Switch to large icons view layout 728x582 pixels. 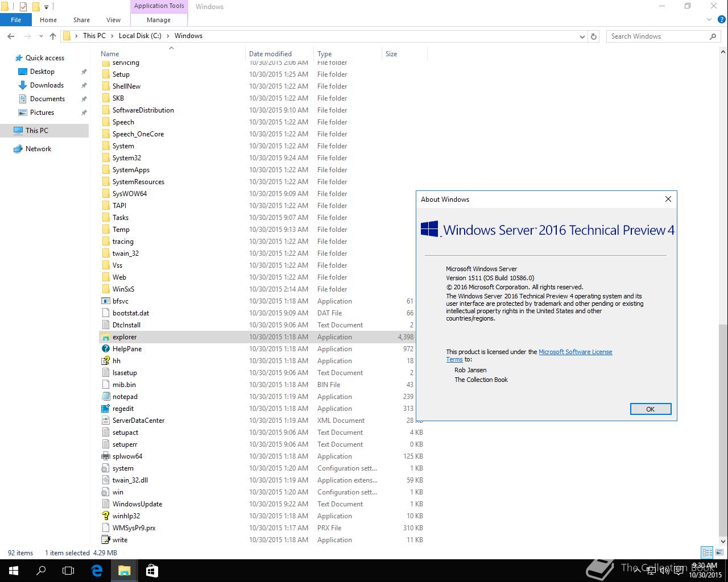[x=719, y=552]
